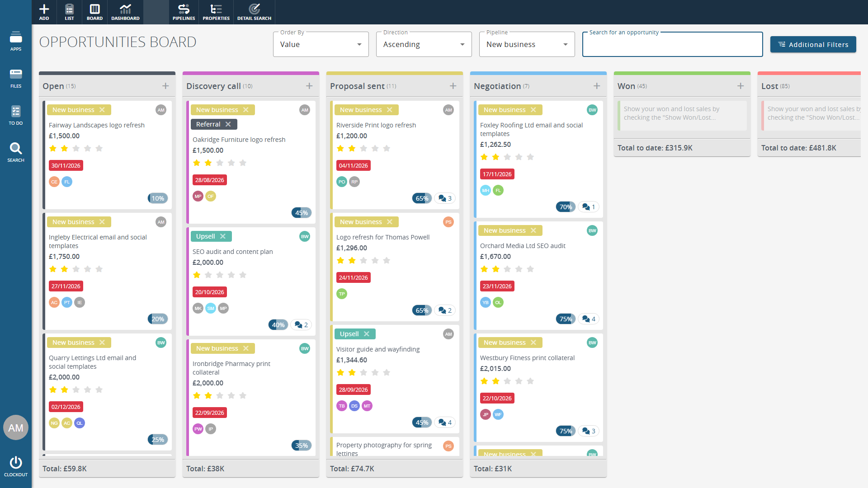Screen dimensions: 868x488
Task: Click the AM user avatar in sidebar
Action: 16,427
